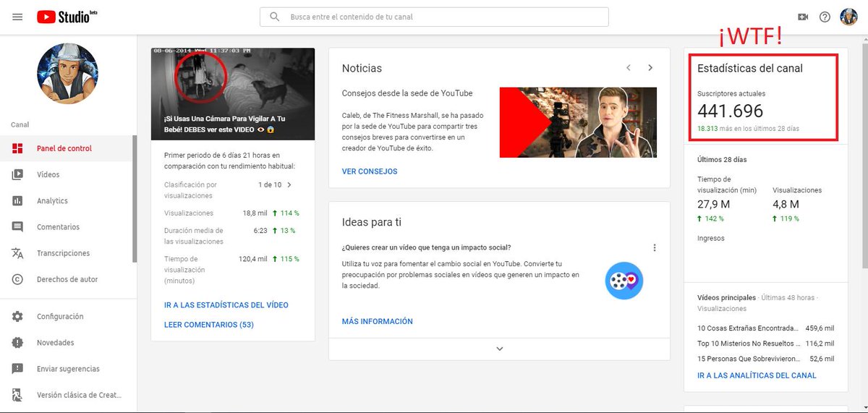Go to previous Noticias item arrow
Screen dimensions: 868x413
coord(628,68)
